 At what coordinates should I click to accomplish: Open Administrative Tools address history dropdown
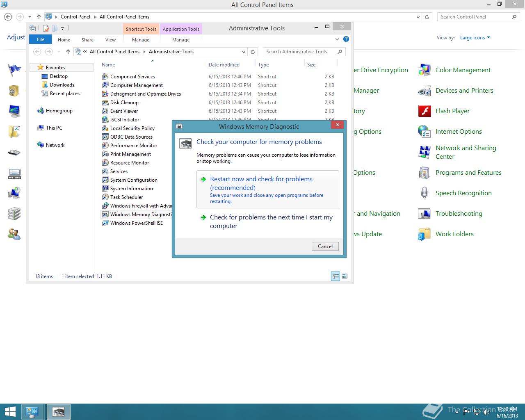tap(244, 52)
